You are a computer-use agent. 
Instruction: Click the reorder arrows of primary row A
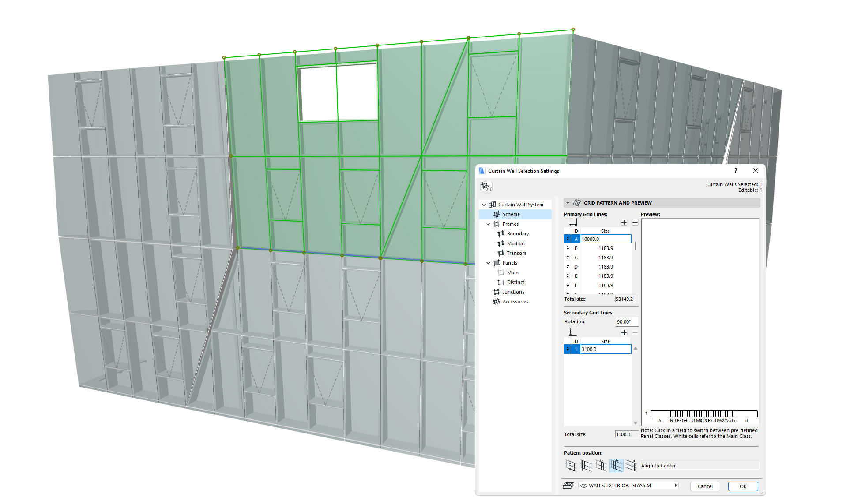(568, 239)
